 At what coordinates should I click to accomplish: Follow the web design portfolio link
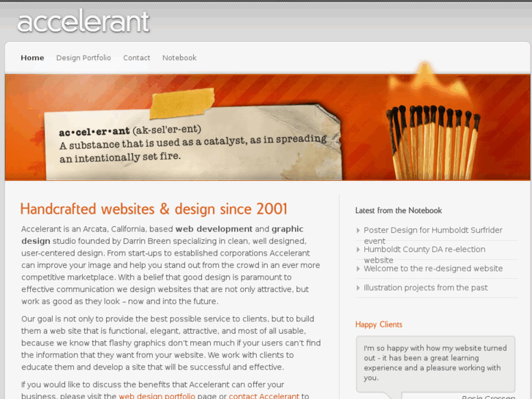click(x=157, y=396)
